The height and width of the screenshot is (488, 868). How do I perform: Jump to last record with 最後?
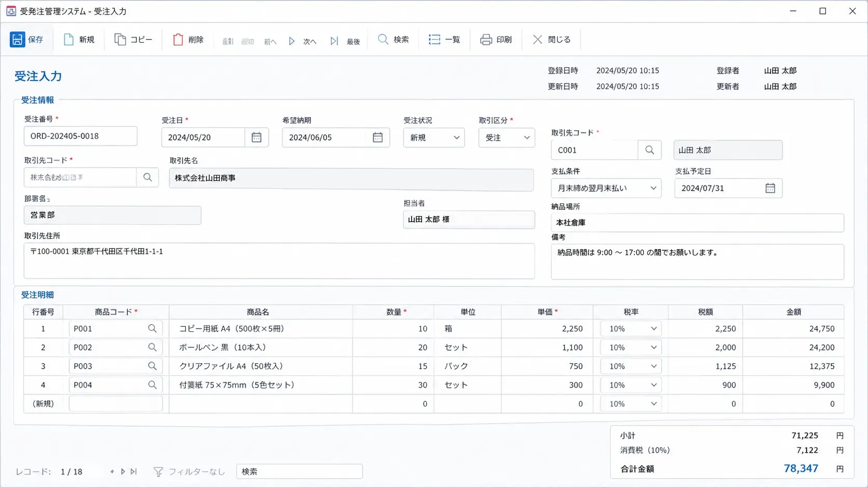pos(345,41)
